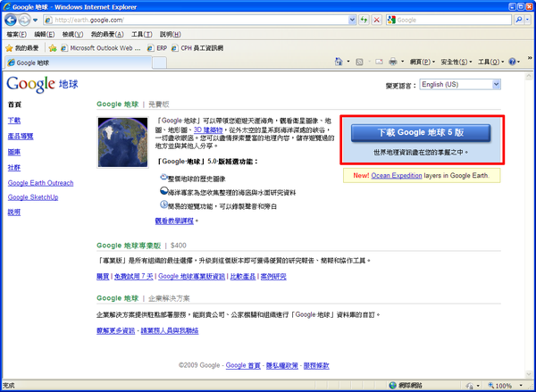Open the Ocean Expedition link
This screenshot has width=536, height=392.
click(x=397, y=176)
